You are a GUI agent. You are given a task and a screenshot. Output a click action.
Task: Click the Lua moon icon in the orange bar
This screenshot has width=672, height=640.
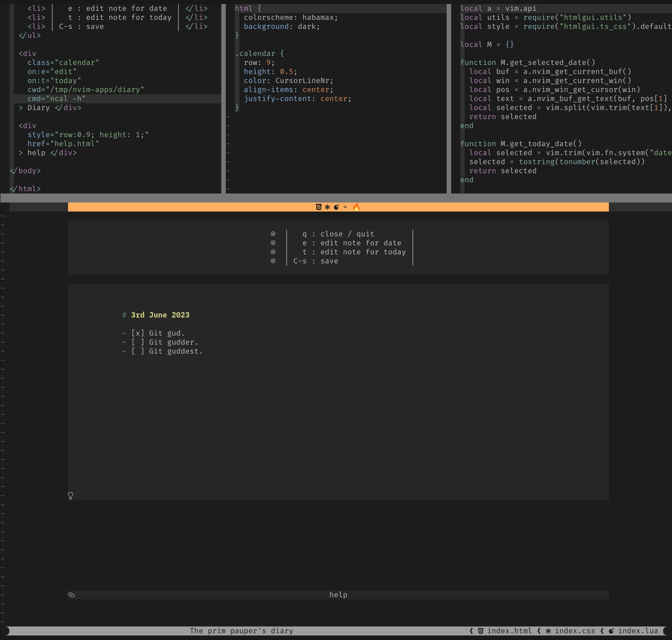tap(336, 207)
